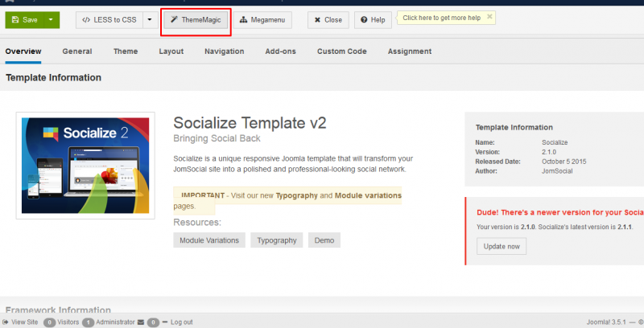Screen dimensions: 644x328
Task: Open the Help button
Action: tap(373, 19)
